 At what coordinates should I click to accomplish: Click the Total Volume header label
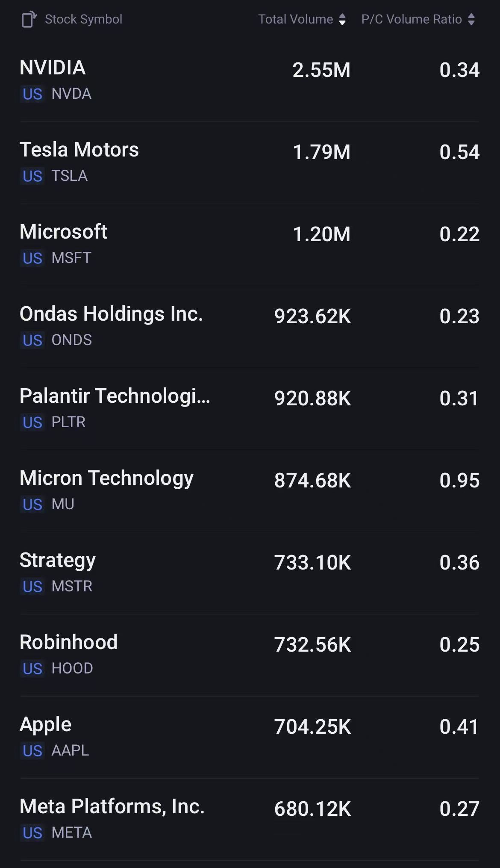click(x=295, y=19)
